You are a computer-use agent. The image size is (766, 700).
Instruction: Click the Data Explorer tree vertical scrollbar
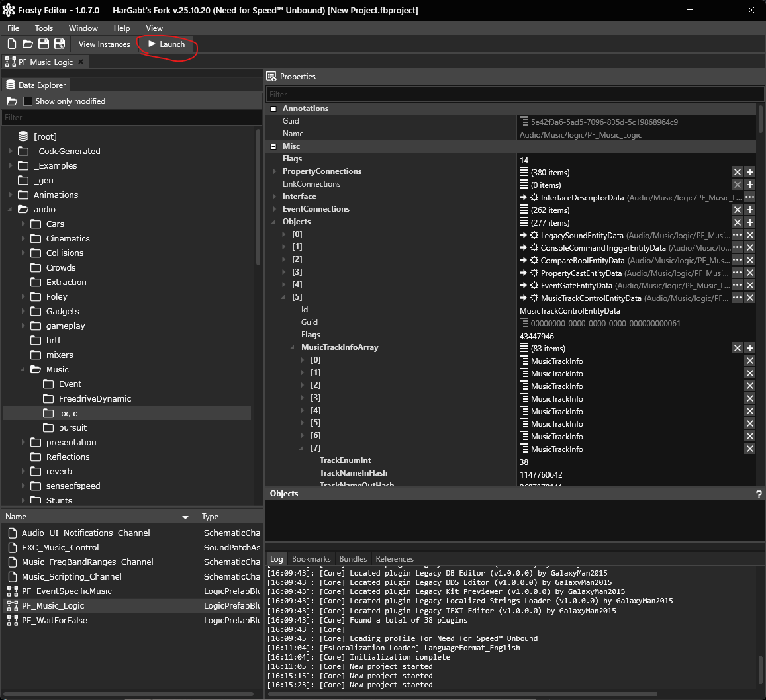pos(258,197)
